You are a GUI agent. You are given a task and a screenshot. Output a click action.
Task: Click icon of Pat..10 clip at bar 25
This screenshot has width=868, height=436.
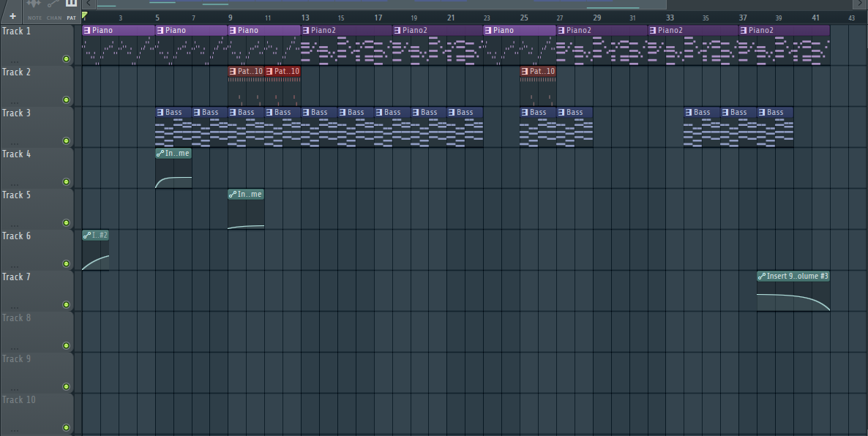click(x=524, y=72)
